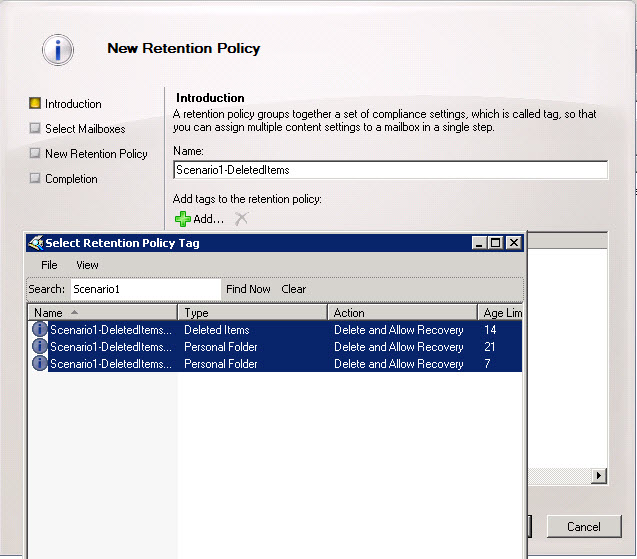The image size is (637, 559).
Task: Select the Introduction wizard step indicator
Action: tap(35, 103)
